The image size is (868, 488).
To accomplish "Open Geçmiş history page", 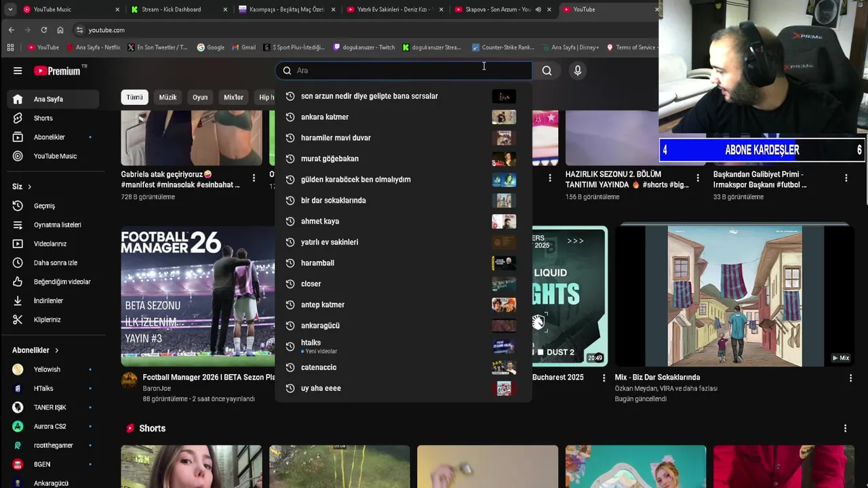I will click(x=53, y=206).
